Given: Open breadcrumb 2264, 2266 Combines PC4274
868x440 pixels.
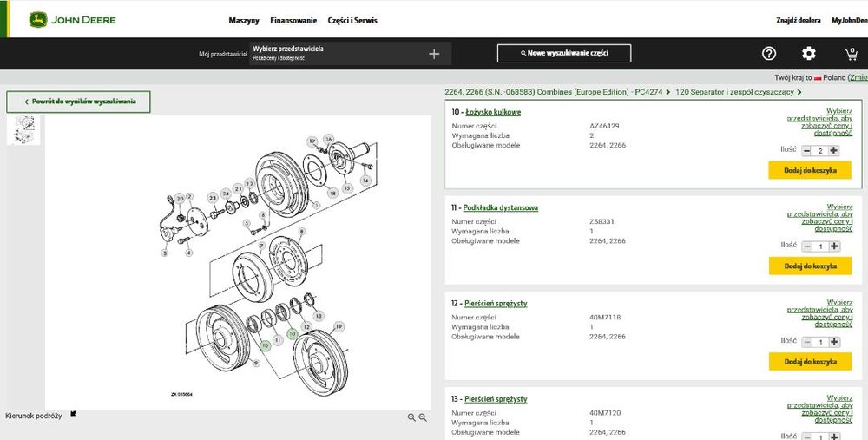Looking at the screenshot, I should pyautogui.click(x=554, y=92).
